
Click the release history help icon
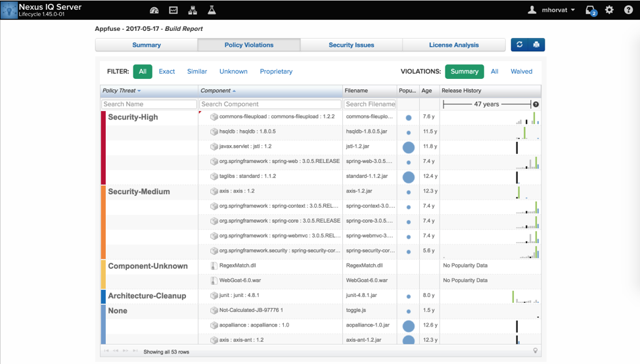pos(536,104)
